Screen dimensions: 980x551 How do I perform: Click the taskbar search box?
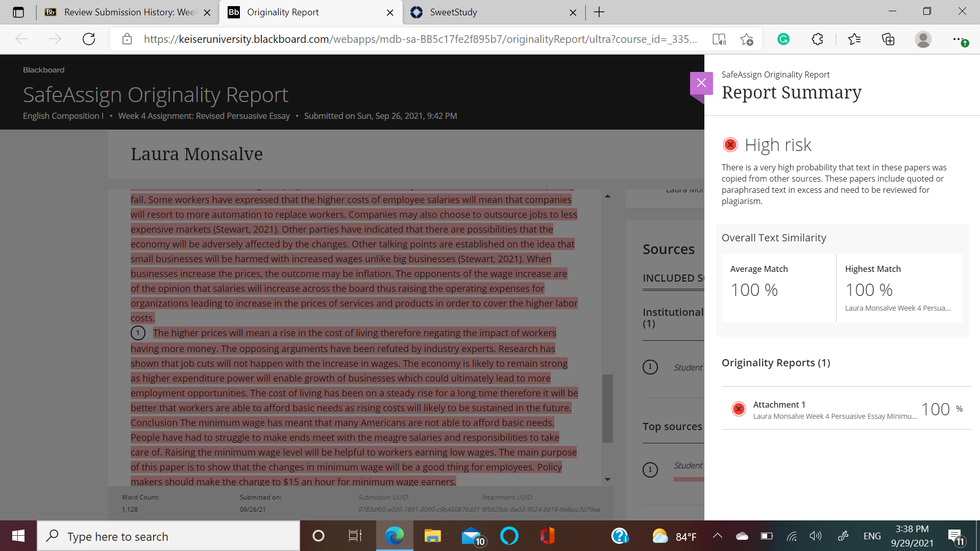pos(168,536)
